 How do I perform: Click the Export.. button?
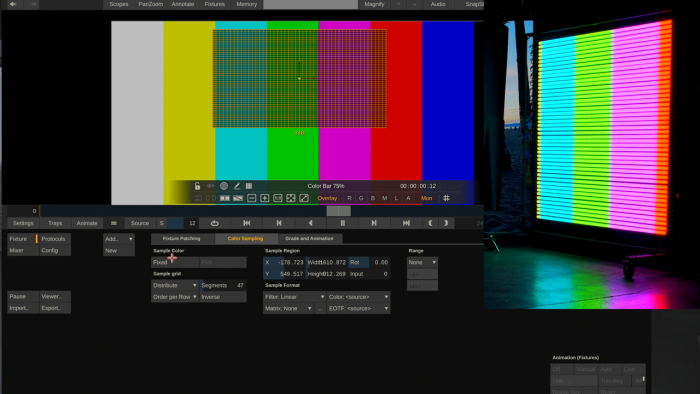tap(55, 308)
